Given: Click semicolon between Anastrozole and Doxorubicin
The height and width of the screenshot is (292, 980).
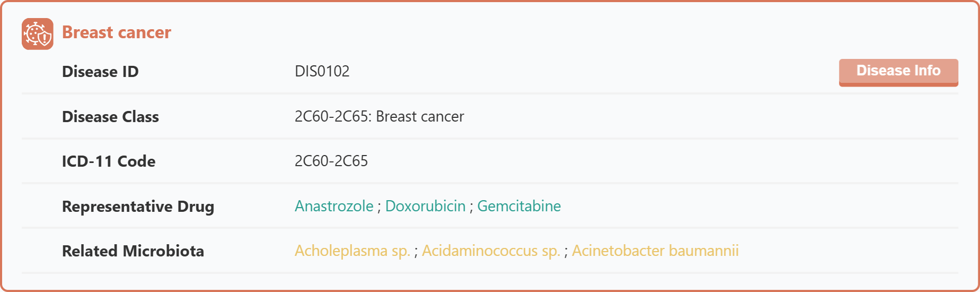Looking at the screenshot, I should 379,207.
